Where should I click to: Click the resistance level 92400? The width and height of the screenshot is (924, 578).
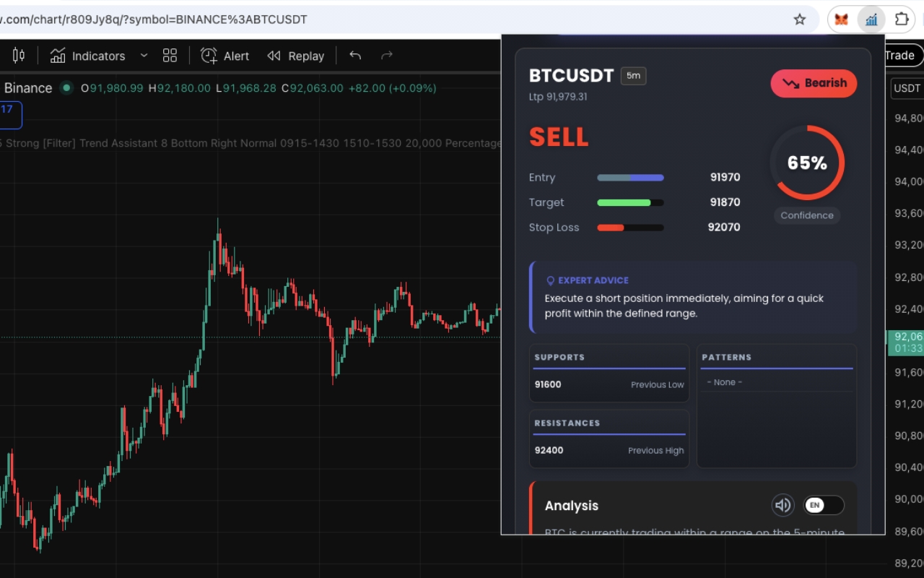click(x=549, y=450)
